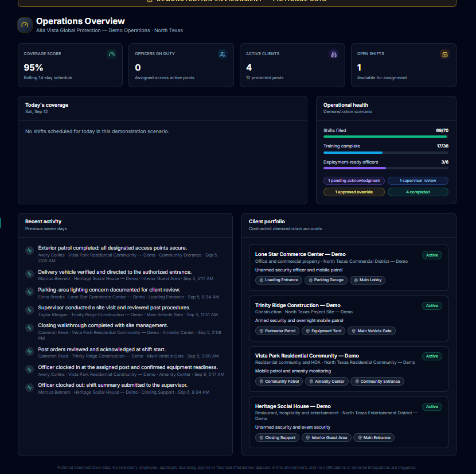Click the Main Vehicle Gate post tag
The image size is (476, 474).
[x=372, y=331]
